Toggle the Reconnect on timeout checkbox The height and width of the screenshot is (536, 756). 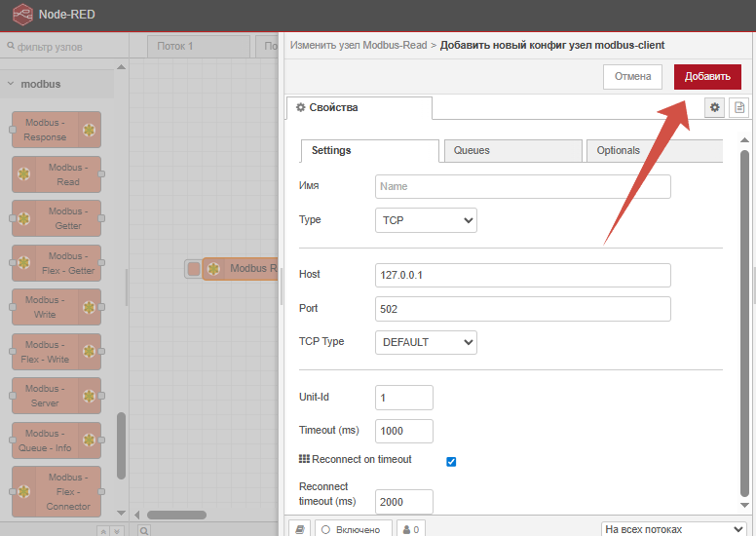451,461
